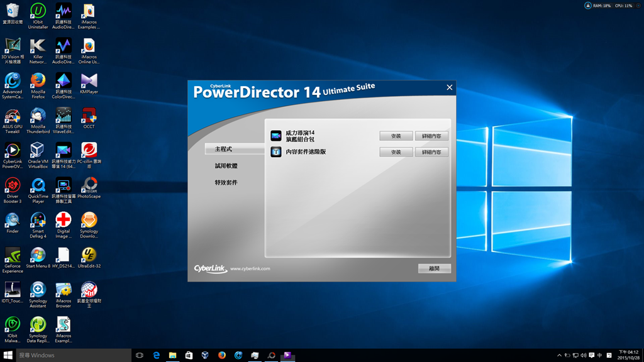Select the PC-cillin desktop icon
Viewport: 644px width, 362px height.
pos(89,156)
